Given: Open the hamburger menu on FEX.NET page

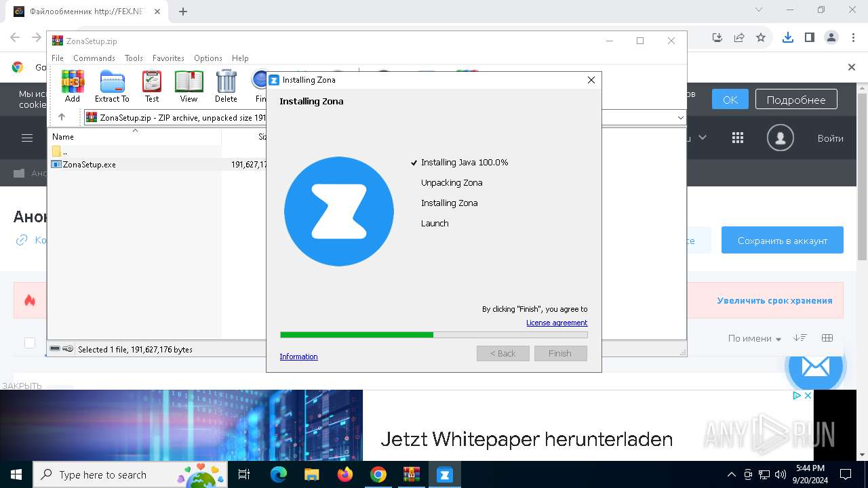Looking at the screenshot, I should pyautogui.click(x=27, y=138).
